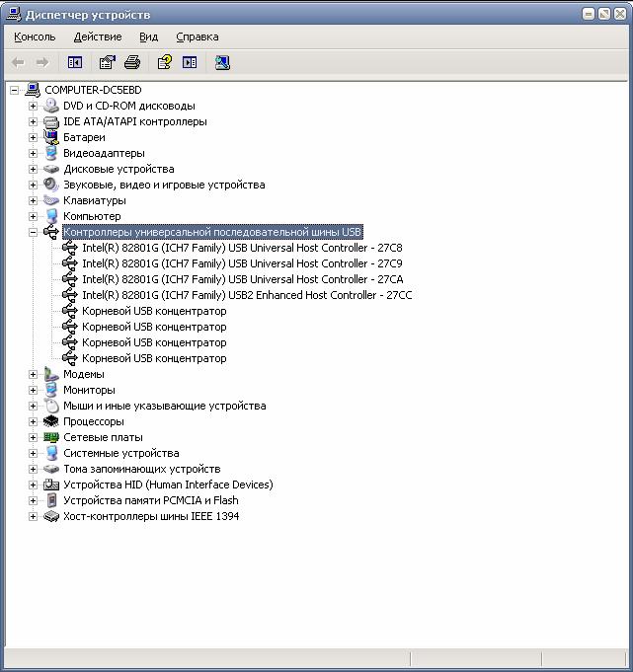Click the DVD и CD-ROM дисководы disc icon
633x672 pixels.
click(x=51, y=106)
